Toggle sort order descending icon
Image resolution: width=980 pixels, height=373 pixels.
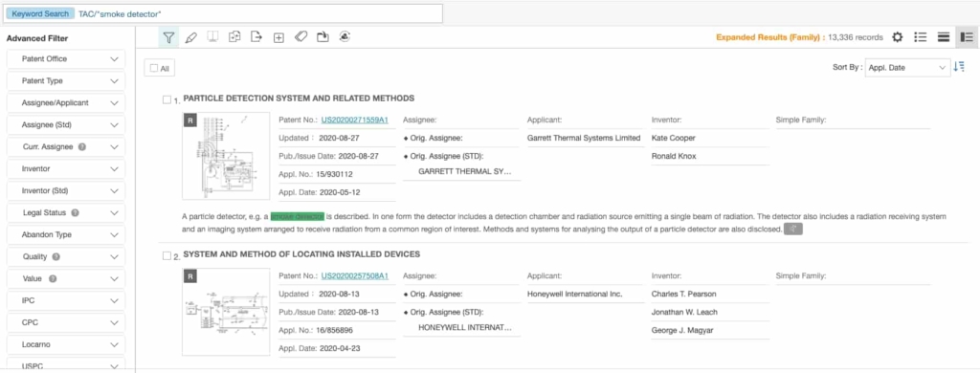959,68
